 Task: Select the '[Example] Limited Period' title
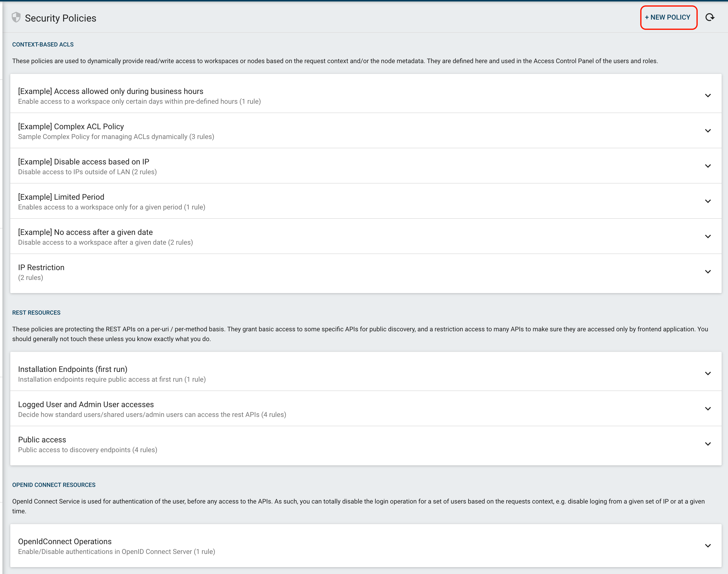(x=61, y=197)
